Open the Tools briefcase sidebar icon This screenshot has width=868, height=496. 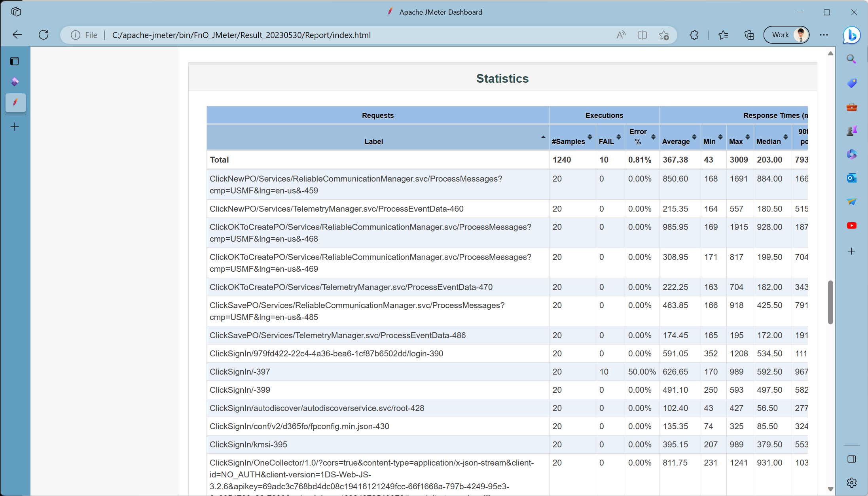tap(851, 107)
